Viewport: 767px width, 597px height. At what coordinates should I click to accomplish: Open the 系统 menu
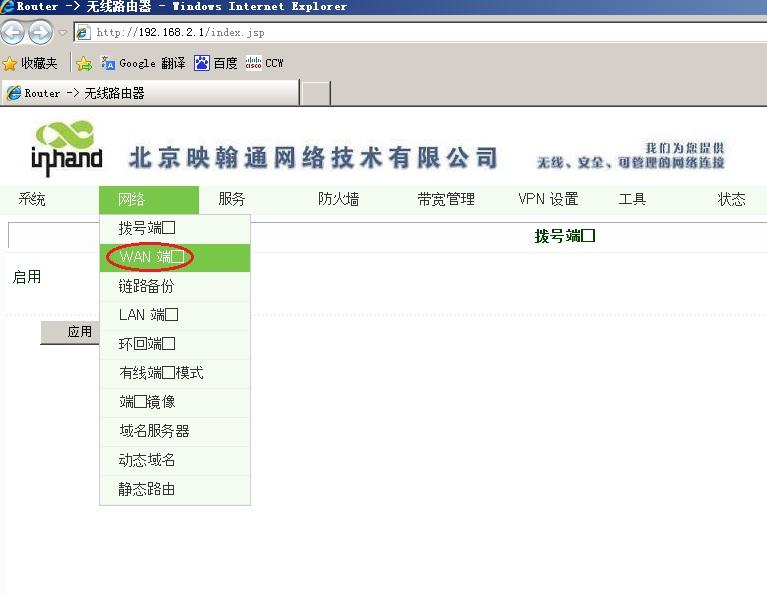tap(32, 199)
